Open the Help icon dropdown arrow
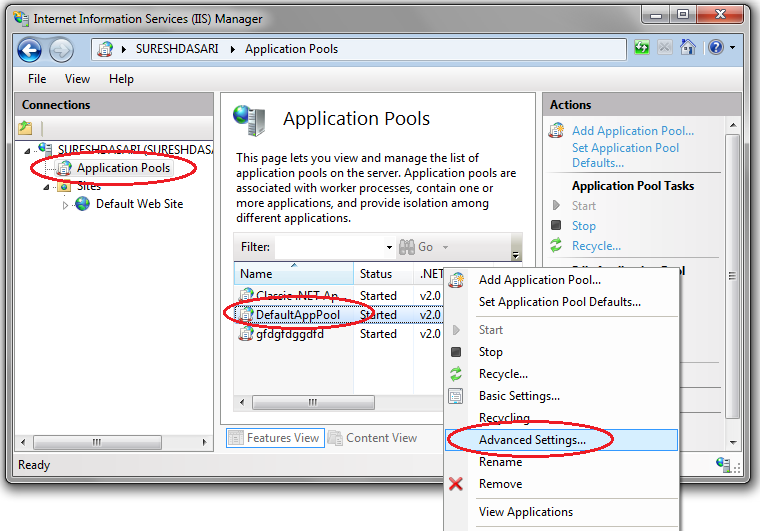Screen dimensions: 760x531 732,47
